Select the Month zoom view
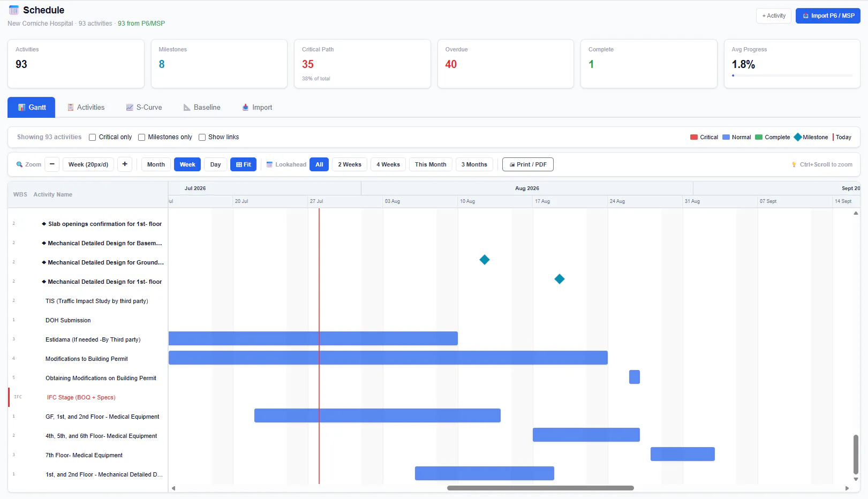 tap(156, 164)
